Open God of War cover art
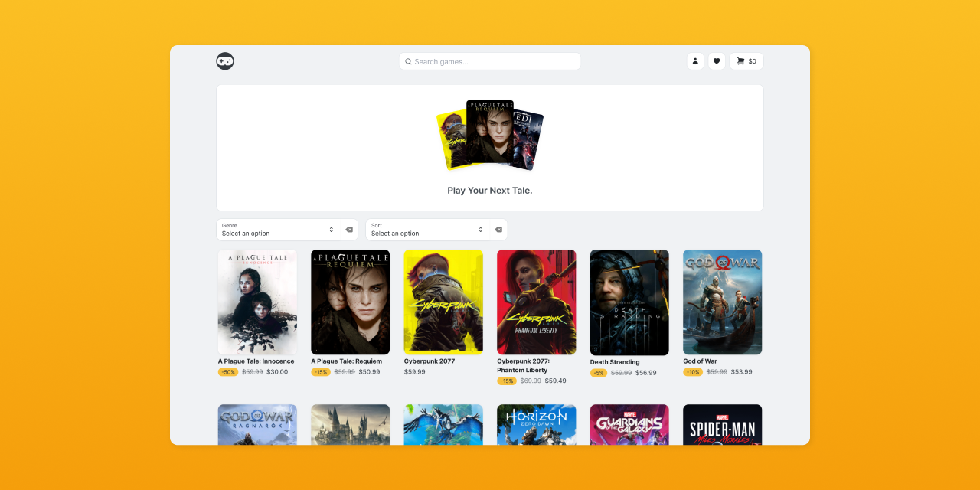980x490 pixels. [723, 302]
